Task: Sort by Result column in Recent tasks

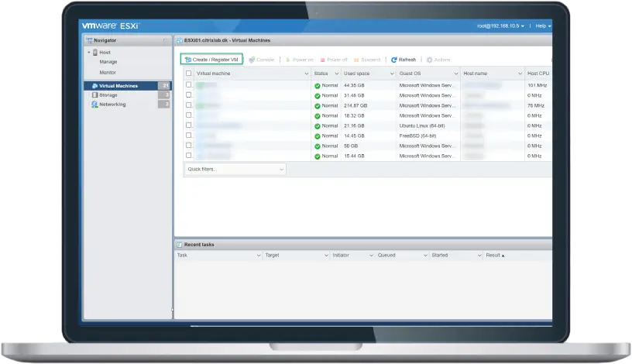Action: (495, 256)
